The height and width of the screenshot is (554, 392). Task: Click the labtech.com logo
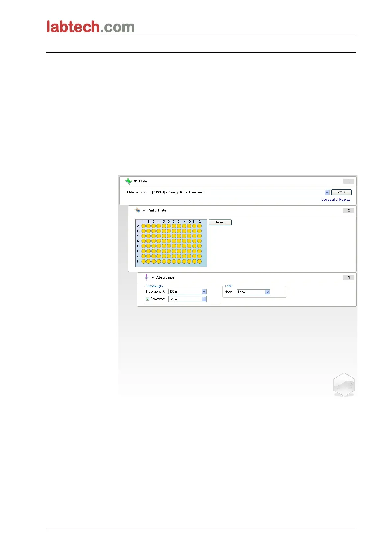[91, 27]
